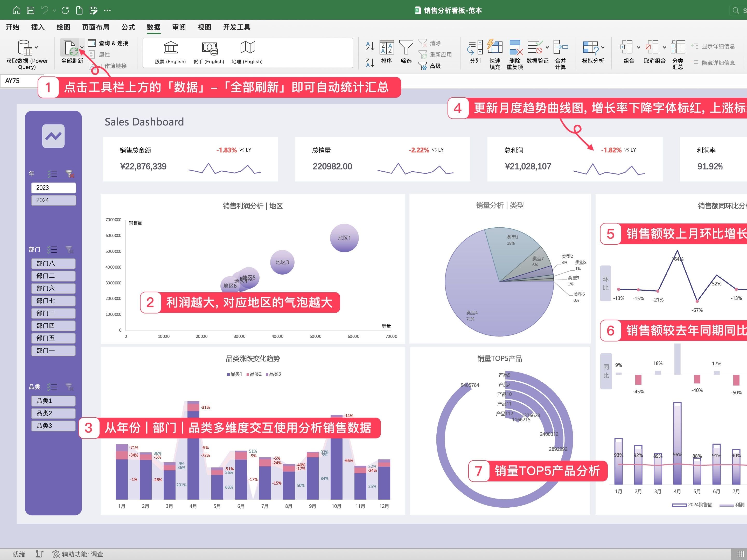Select the 货币 (English) data type
The width and height of the screenshot is (747, 560).
click(x=209, y=52)
